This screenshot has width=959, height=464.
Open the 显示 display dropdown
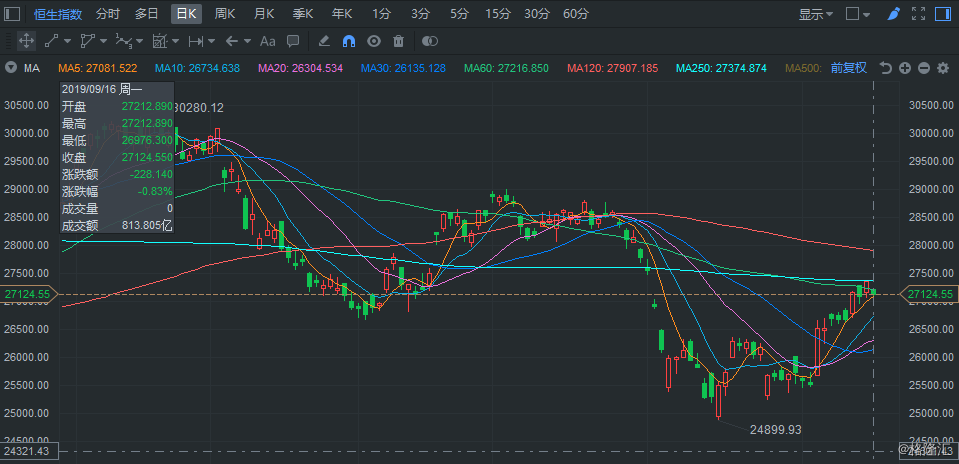(x=816, y=14)
